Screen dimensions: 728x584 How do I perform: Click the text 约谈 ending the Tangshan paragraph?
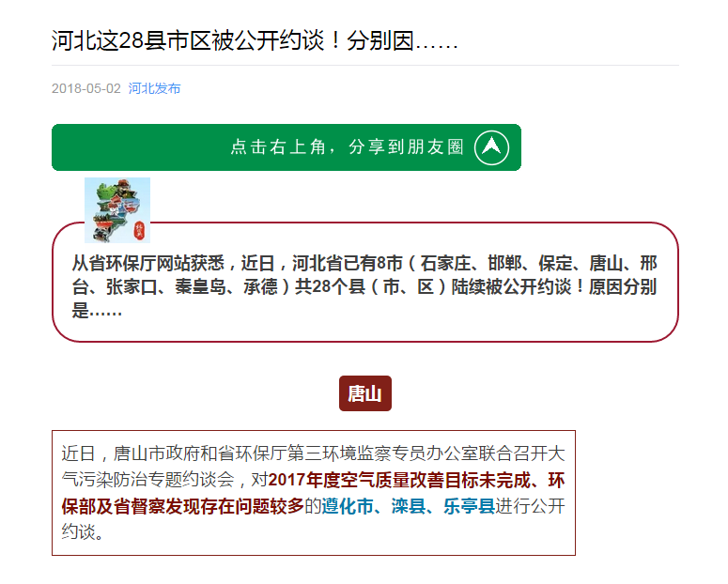pos(79,531)
